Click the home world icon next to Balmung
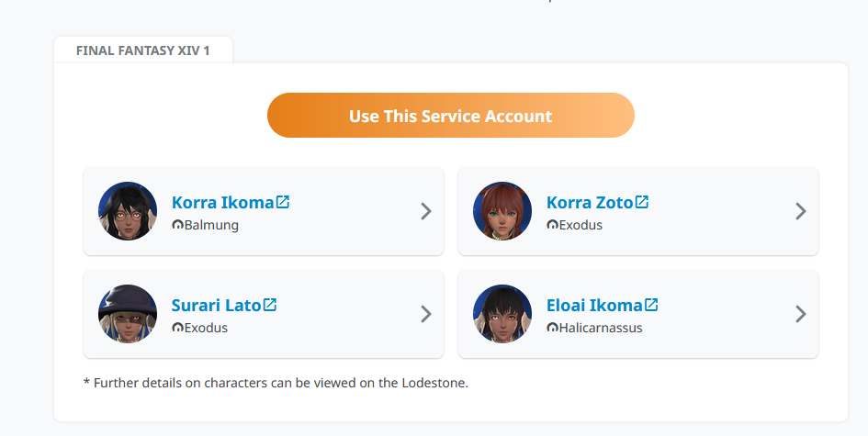This screenshot has width=868, height=436. pyautogui.click(x=177, y=225)
